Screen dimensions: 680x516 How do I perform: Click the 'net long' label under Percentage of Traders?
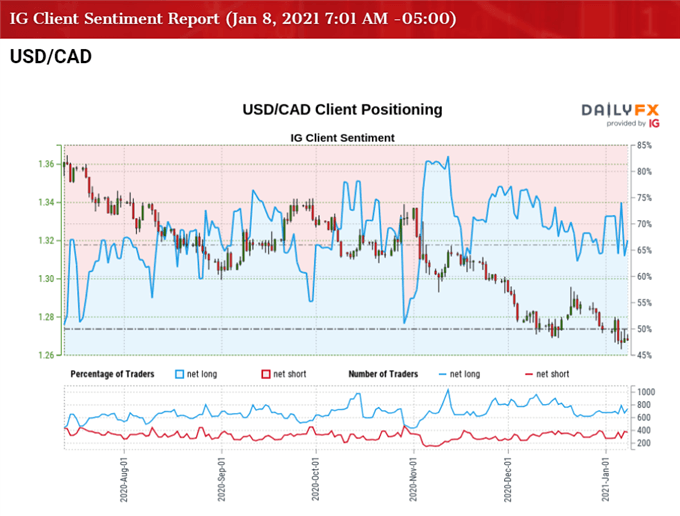tap(202, 374)
